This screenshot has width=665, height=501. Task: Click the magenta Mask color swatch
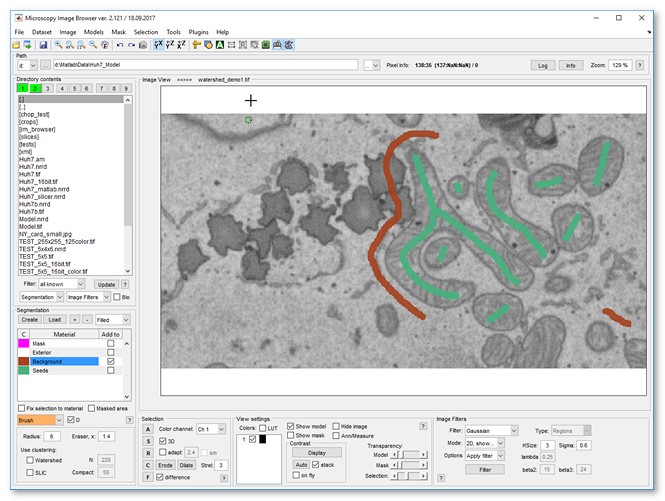(24, 343)
